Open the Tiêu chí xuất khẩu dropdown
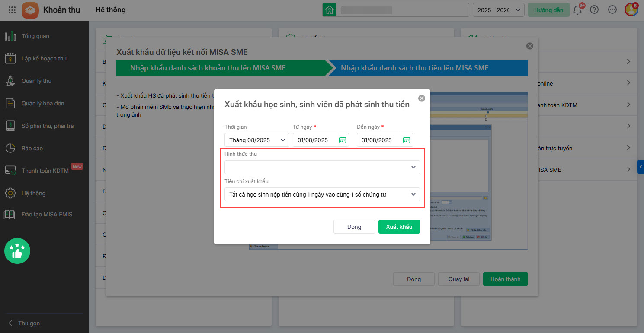Viewport: 644px width, 333px height. (322, 194)
